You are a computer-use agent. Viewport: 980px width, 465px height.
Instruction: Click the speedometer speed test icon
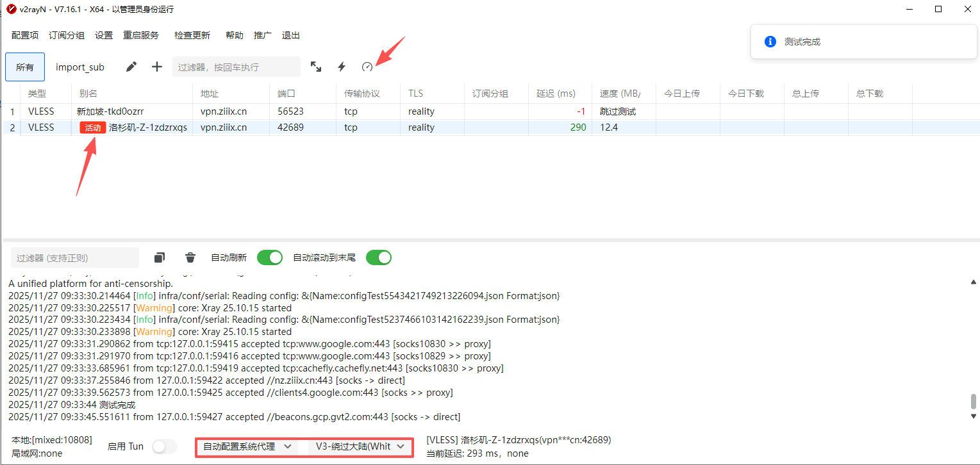367,67
